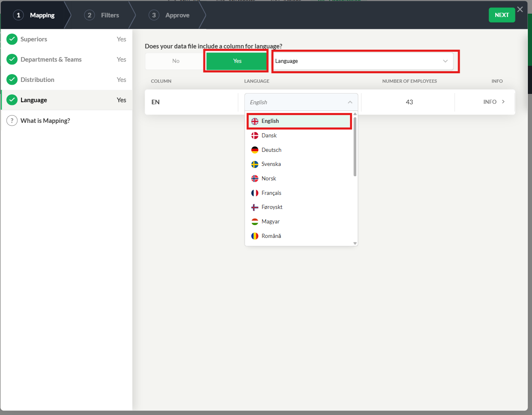
Task: Click the French flag icon next to Français
Action: (x=255, y=193)
